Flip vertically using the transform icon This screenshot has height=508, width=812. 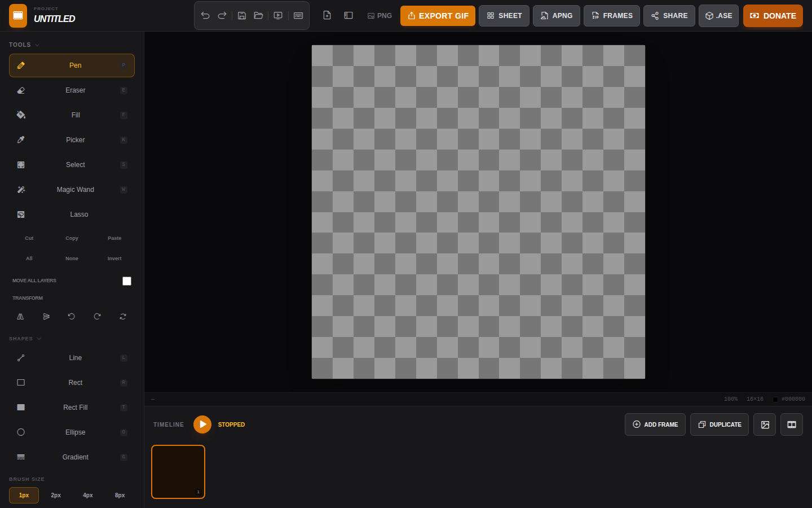pos(46,317)
